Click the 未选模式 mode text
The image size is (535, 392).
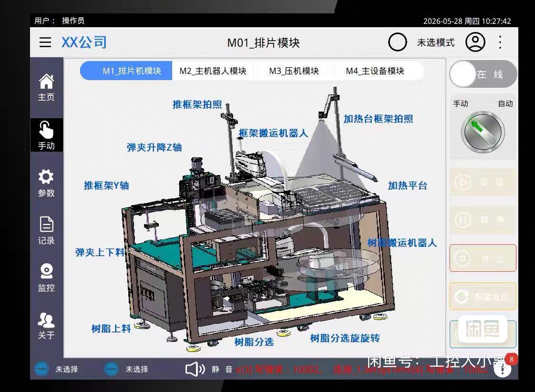click(x=436, y=42)
